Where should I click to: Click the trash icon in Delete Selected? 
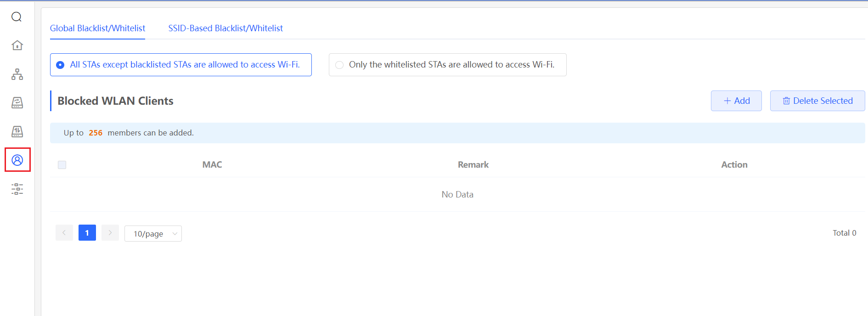click(786, 101)
